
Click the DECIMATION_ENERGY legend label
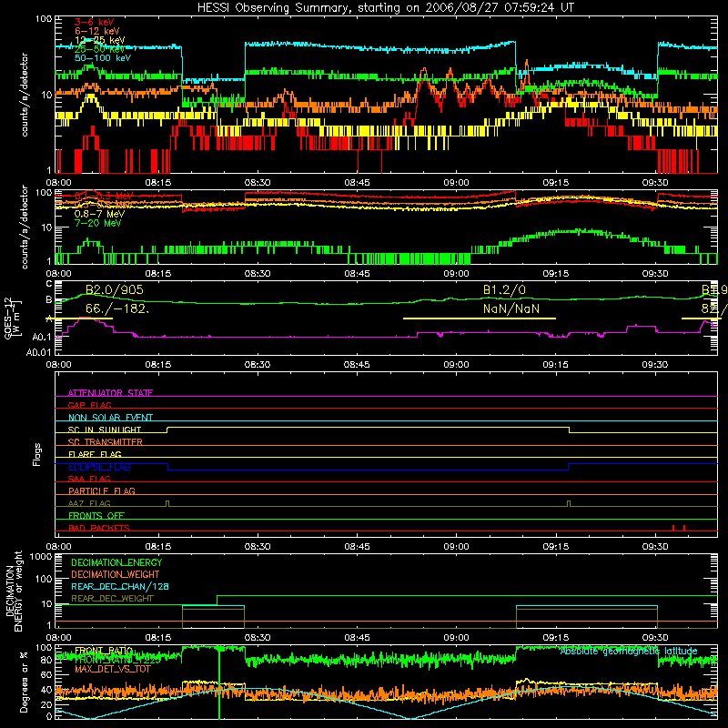(x=116, y=562)
